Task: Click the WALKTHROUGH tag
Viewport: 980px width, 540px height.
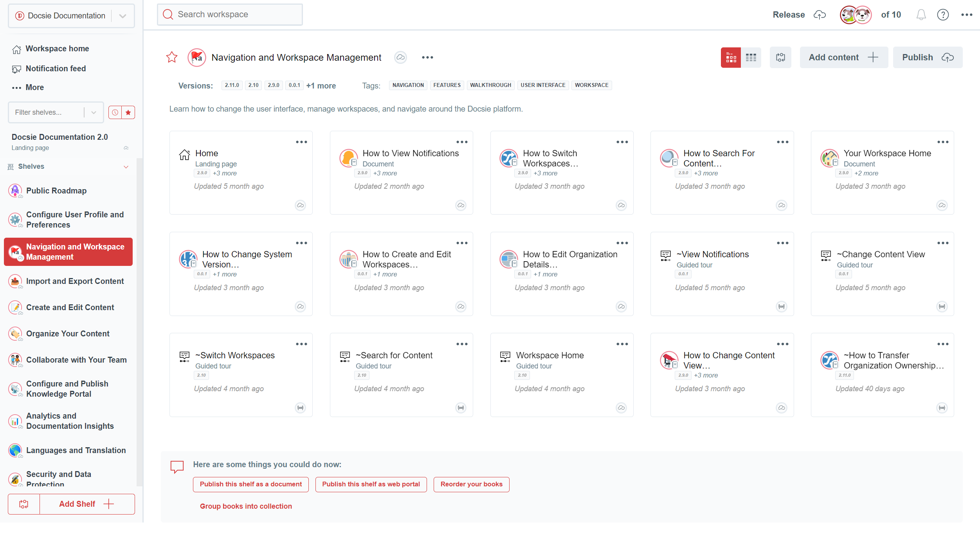Action: point(490,85)
